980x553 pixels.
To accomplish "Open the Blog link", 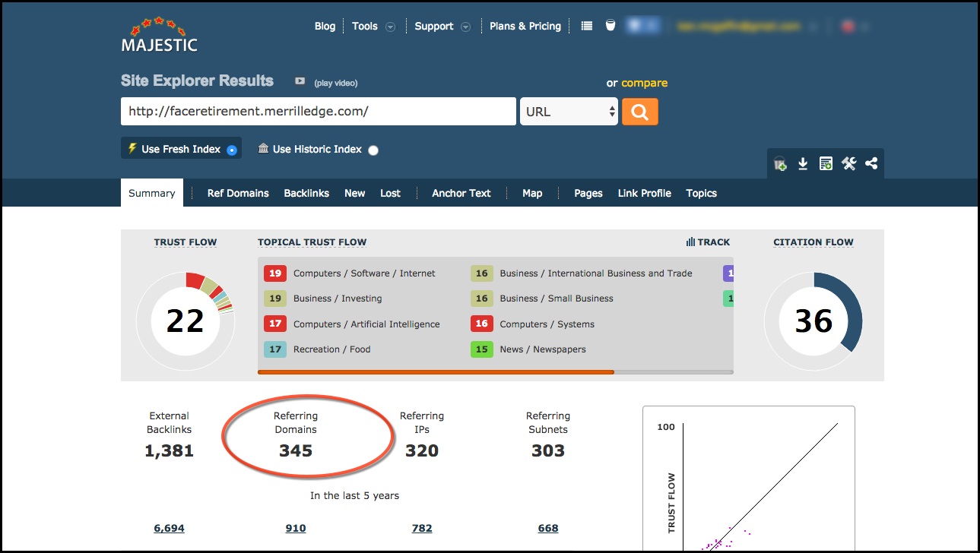I will pos(325,26).
